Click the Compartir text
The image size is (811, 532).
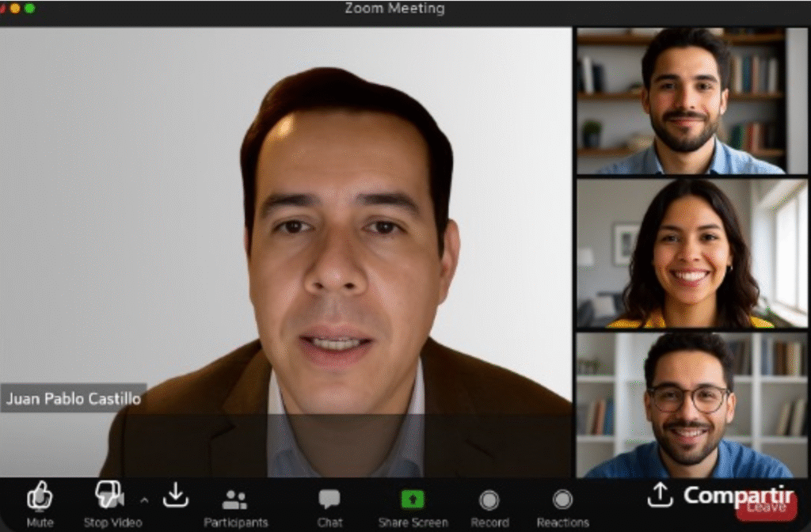pos(738,496)
